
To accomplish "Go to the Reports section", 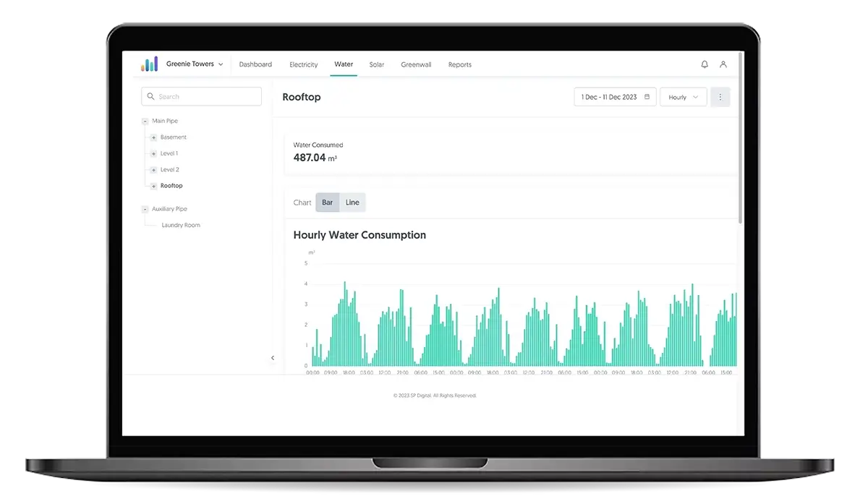I will click(x=459, y=64).
